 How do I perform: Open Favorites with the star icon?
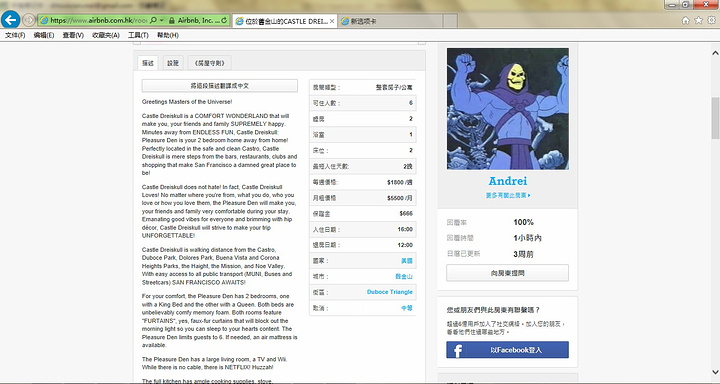click(698, 20)
